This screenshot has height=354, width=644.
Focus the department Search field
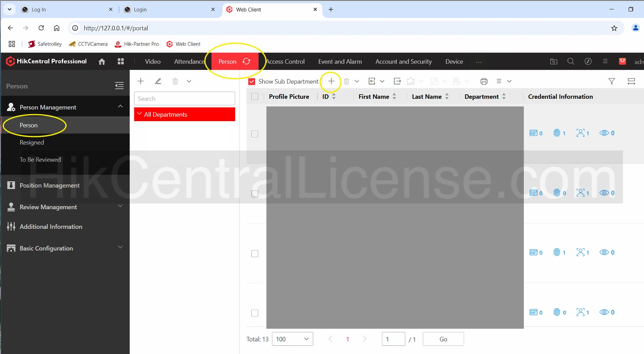click(185, 99)
